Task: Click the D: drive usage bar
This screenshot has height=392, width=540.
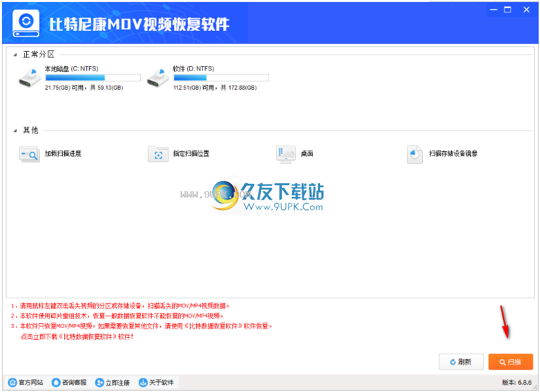Action: pyautogui.click(x=221, y=78)
